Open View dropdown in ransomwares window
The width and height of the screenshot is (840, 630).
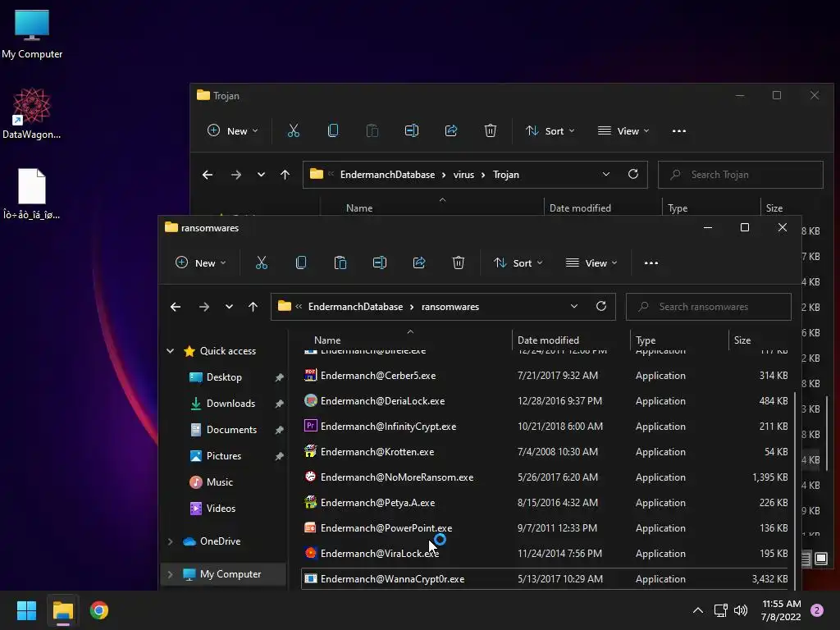pyautogui.click(x=592, y=263)
